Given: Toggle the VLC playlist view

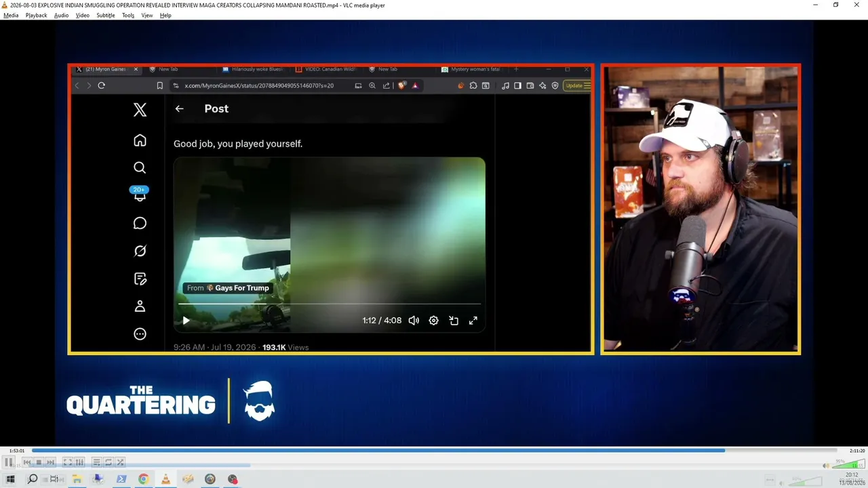Looking at the screenshot, I should [x=96, y=462].
